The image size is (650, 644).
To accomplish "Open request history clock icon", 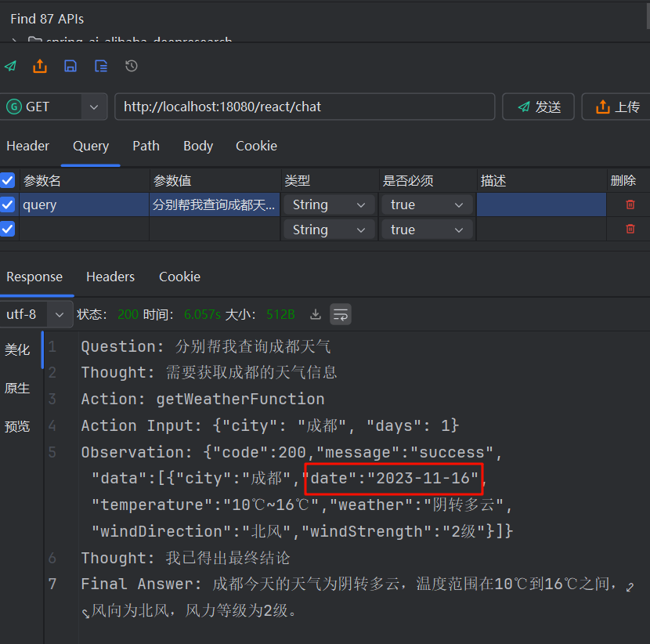I will pos(132,66).
